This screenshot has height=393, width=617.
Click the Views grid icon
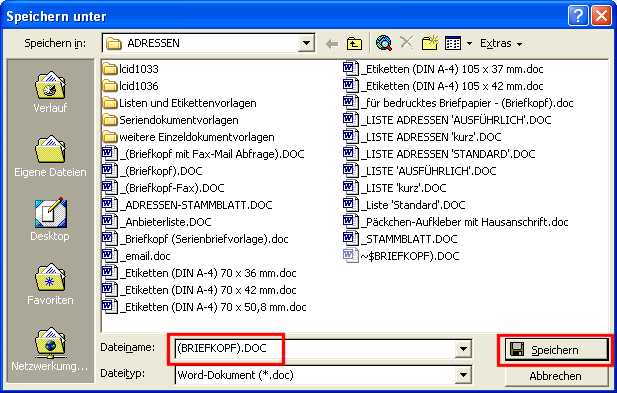point(453,43)
